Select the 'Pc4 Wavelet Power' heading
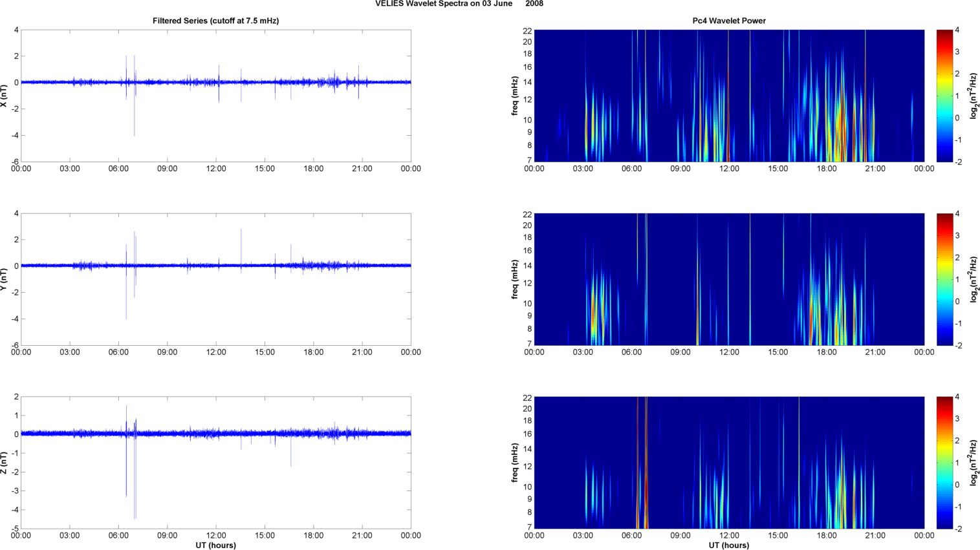The image size is (980, 550). tap(728, 21)
